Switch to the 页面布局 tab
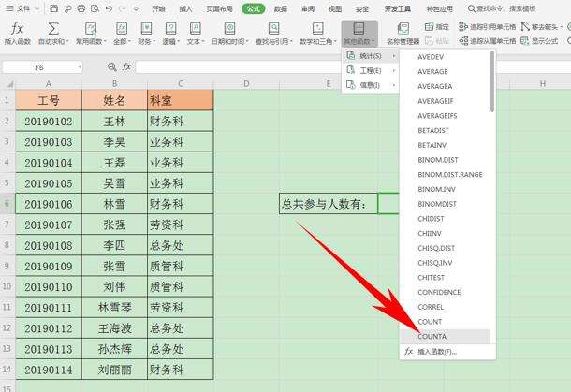This screenshot has width=571, height=392. coord(219,8)
